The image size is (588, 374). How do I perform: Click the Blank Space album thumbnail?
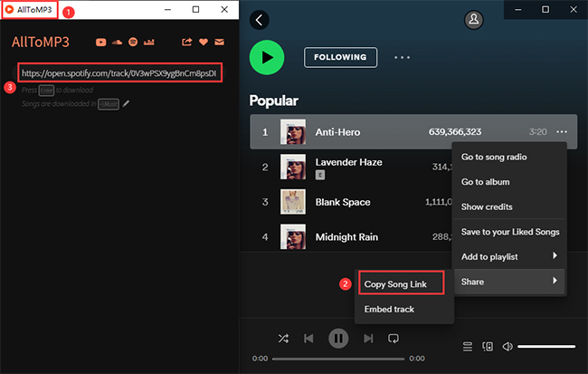[x=293, y=202]
